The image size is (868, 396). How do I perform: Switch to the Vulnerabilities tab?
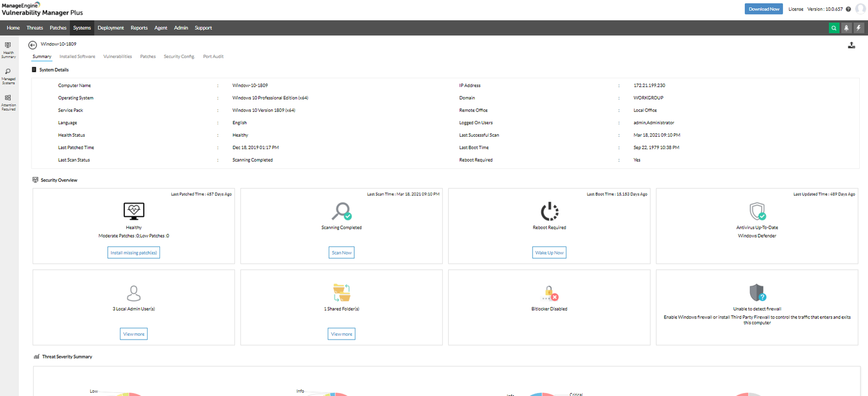[118, 56]
